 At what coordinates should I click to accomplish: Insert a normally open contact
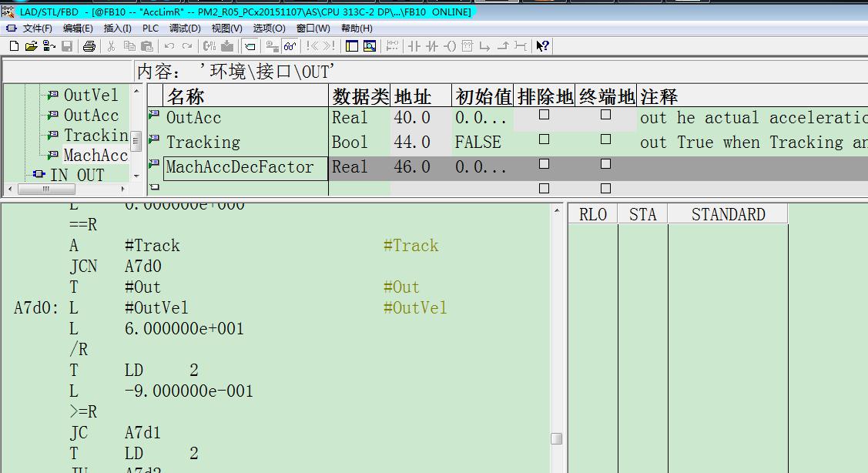click(414, 46)
